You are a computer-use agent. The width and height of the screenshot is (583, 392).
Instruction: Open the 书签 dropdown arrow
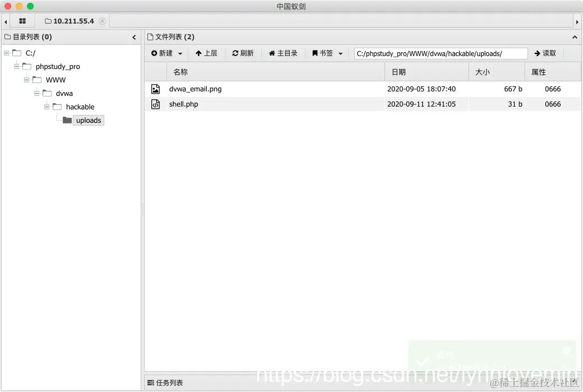click(339, 53)
